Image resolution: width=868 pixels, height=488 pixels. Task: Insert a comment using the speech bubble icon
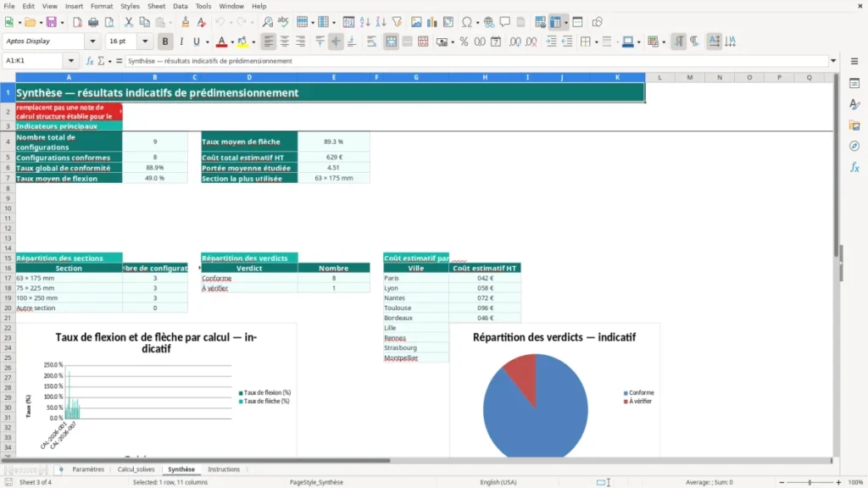[505, 22]
